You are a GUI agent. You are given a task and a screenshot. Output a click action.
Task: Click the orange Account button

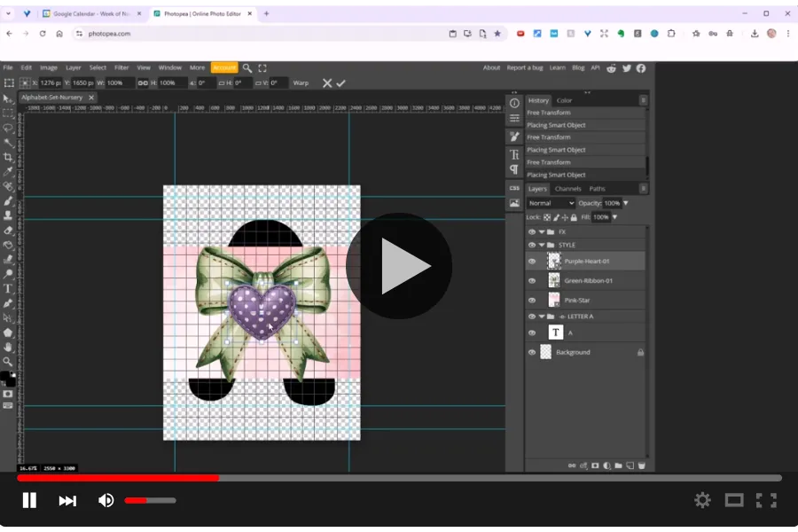point(223,67)
